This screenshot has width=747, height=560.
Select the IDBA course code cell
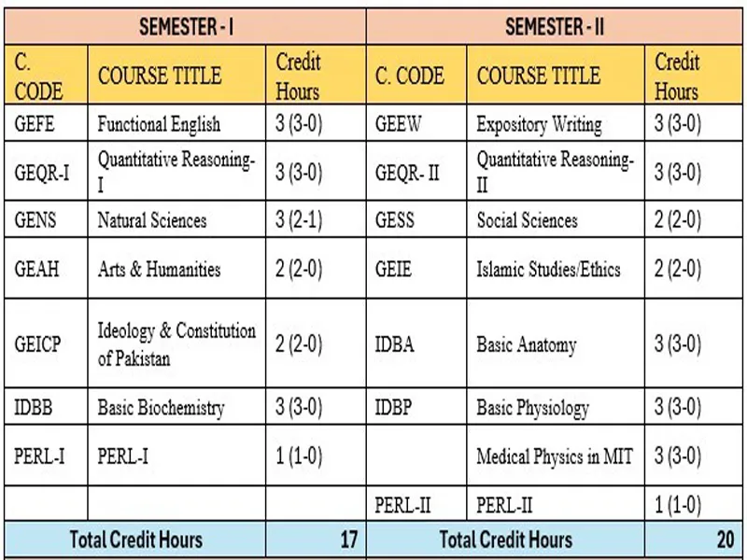(395, 343)
